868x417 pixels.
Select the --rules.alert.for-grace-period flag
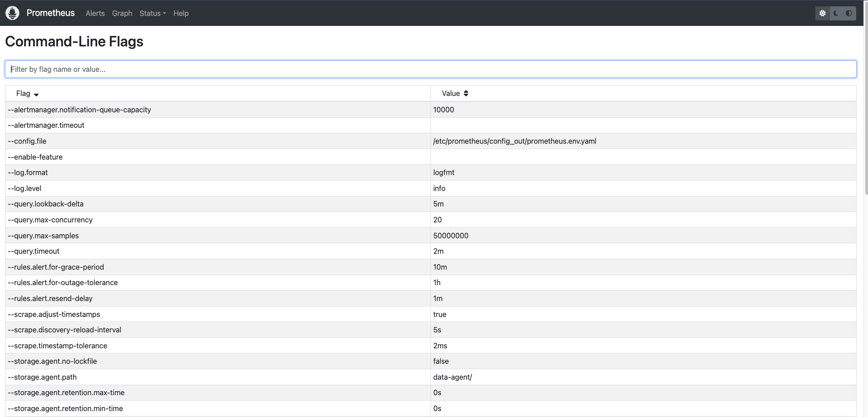coord(56,267)
